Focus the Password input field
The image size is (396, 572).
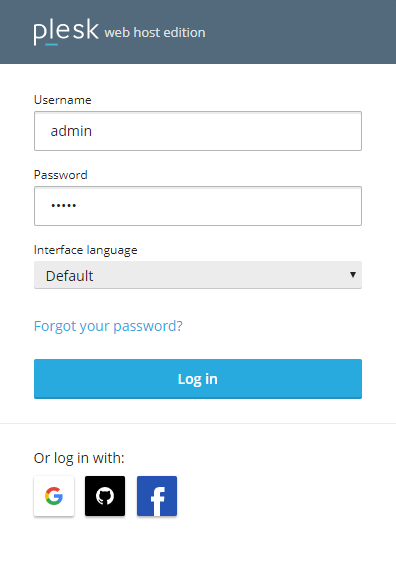coord(198,206)
